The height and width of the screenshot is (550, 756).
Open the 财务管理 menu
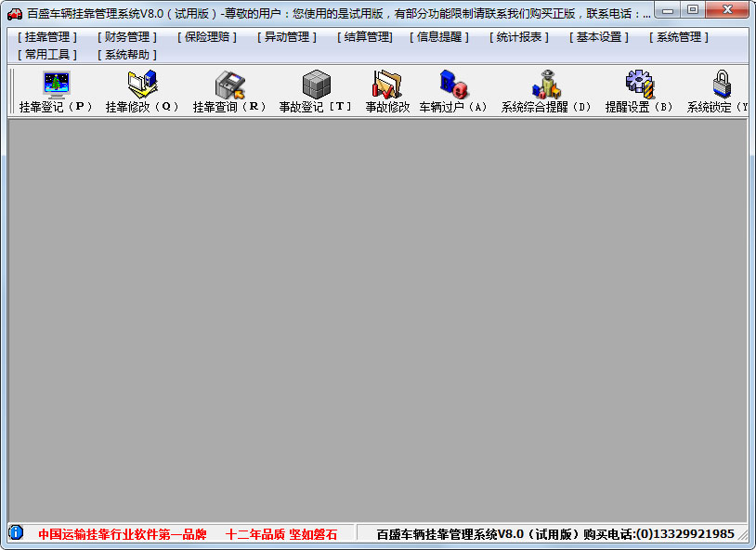click(127, 37)
